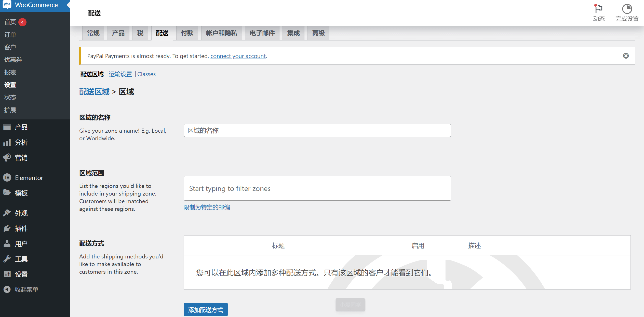This screenshot has height=317, width=644.
Task: Open the Classes sub-section link
Action: click(146, 74)
